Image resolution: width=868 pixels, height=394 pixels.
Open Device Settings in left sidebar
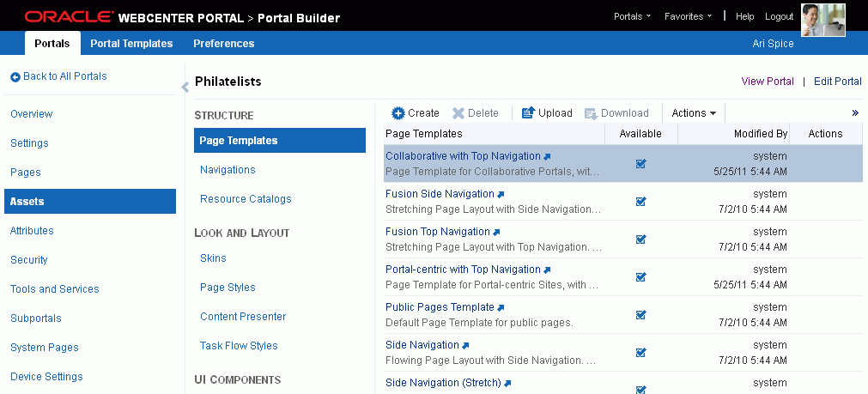pyautogui.click(x=46, y=377)
